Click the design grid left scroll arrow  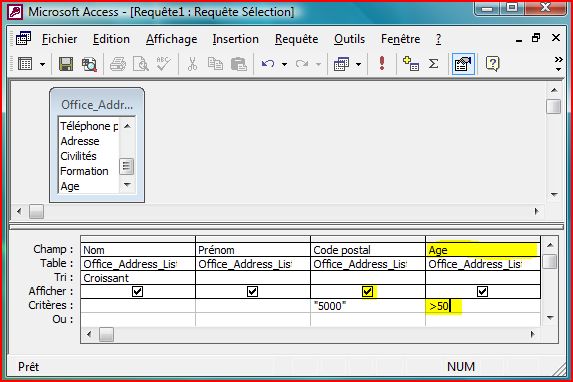(88, 334)
